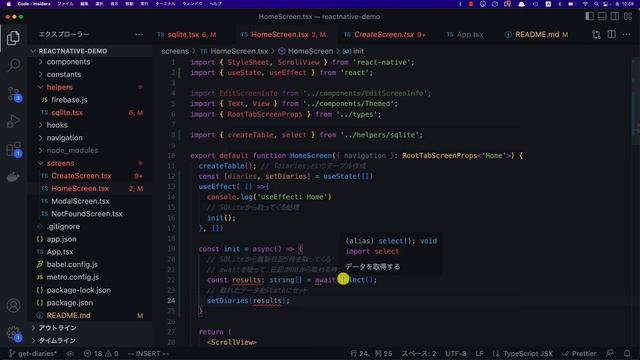Click the notifications bell in status bar

click(x=627, y=353)
